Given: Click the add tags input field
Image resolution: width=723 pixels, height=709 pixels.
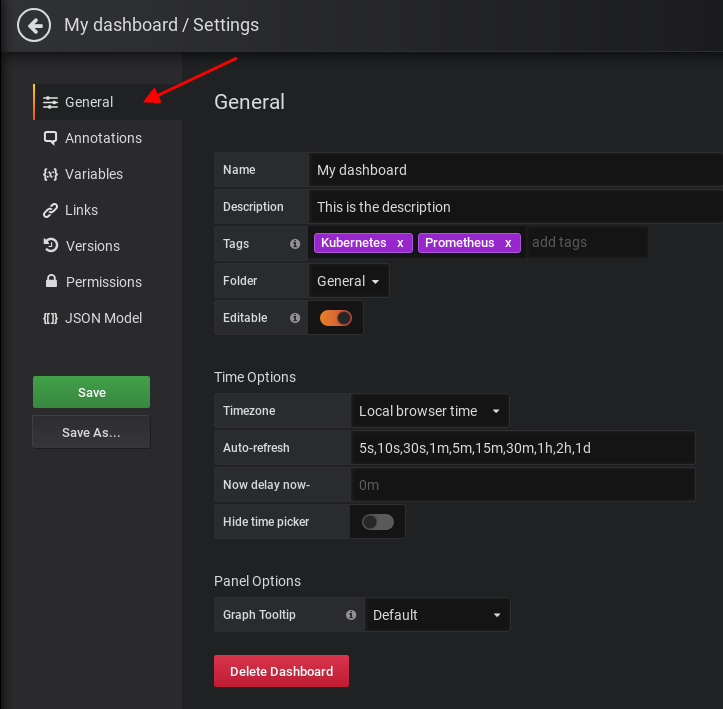Looking at the screenshot, I should [587, 242].
